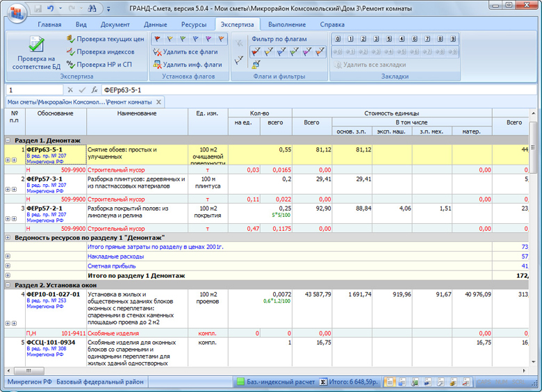Viewport: 542px width, 392px height.
Task: Cancel formula edit with X icon
Action: pos(70,90)
